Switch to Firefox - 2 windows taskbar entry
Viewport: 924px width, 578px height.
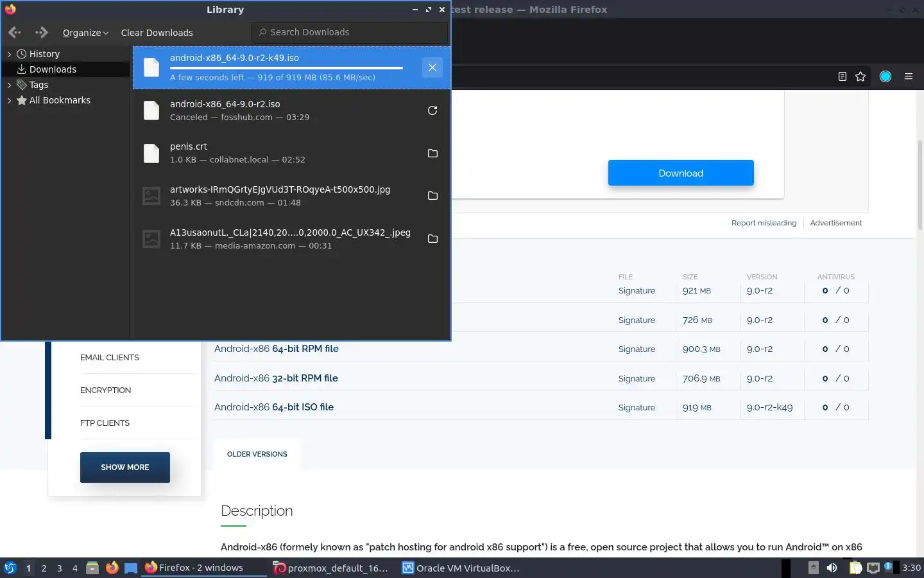204,568
